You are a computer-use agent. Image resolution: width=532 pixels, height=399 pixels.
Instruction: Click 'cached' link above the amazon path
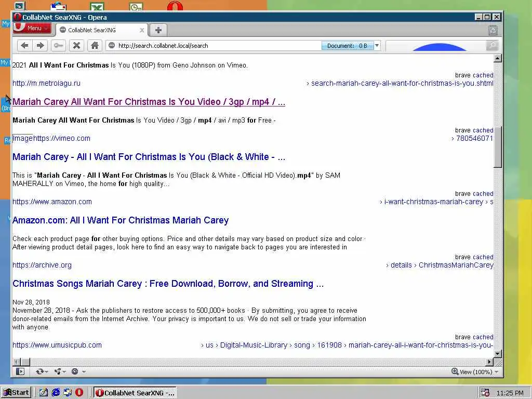point(483,194)
